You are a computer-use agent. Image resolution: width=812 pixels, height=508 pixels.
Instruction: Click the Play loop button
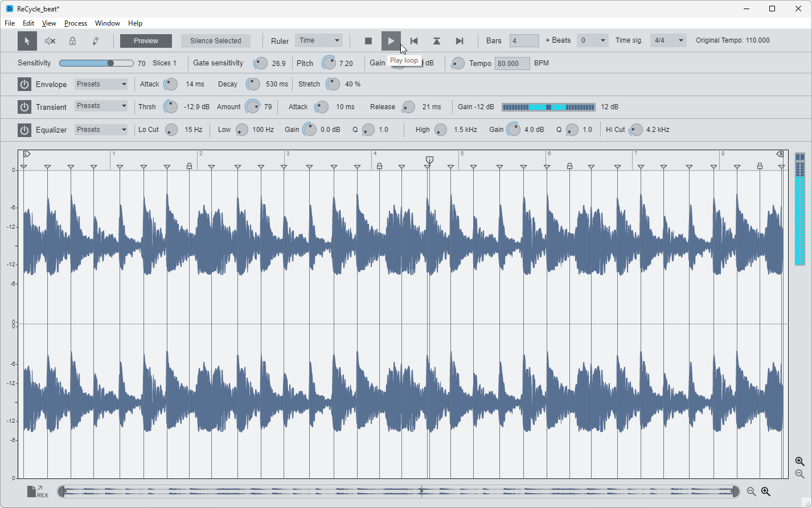pos(391,41)
